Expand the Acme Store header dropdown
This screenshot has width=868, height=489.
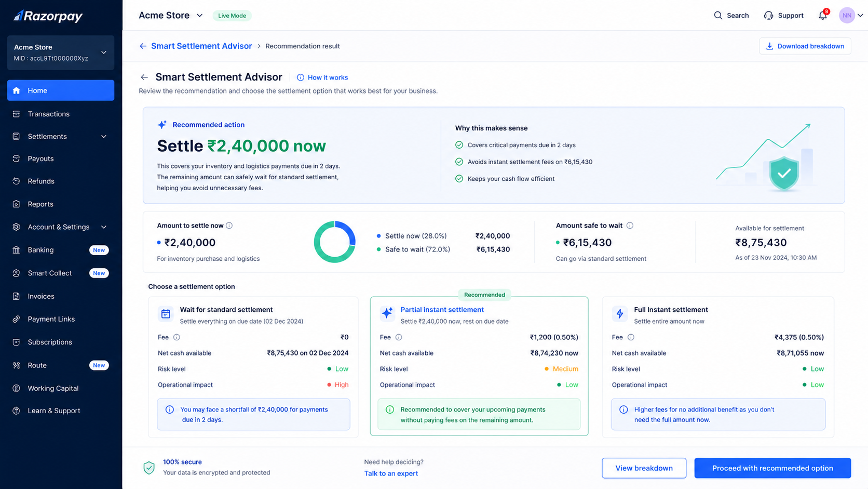point(199,16)
